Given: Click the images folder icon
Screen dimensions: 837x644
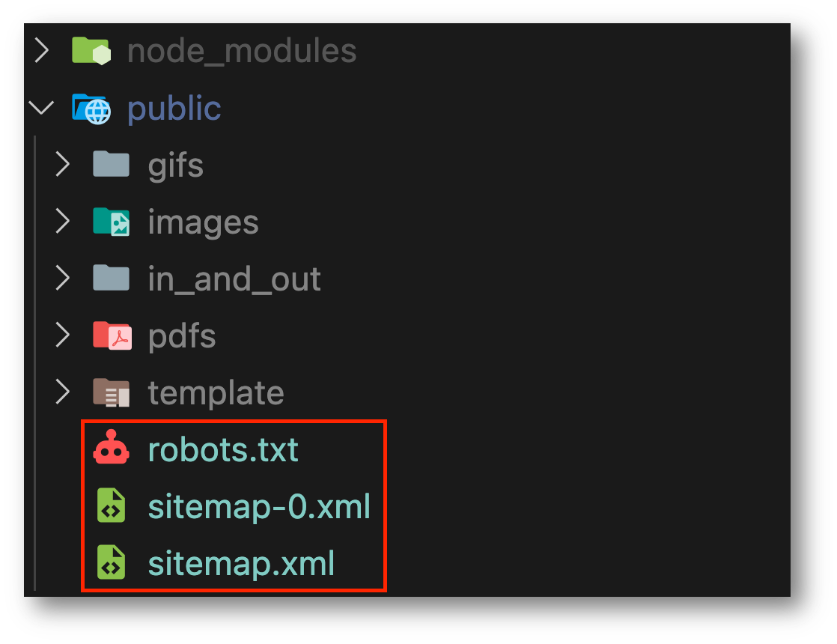Looking at the screenshot, I should (111, 222).
